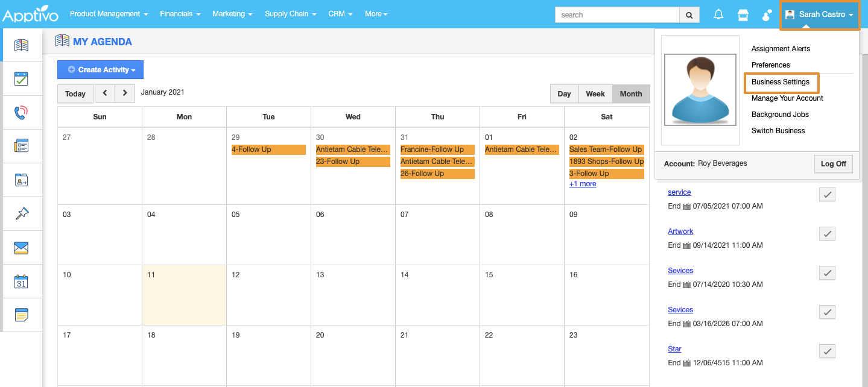Open the Calendar icon in sidebar

[21, 281]
